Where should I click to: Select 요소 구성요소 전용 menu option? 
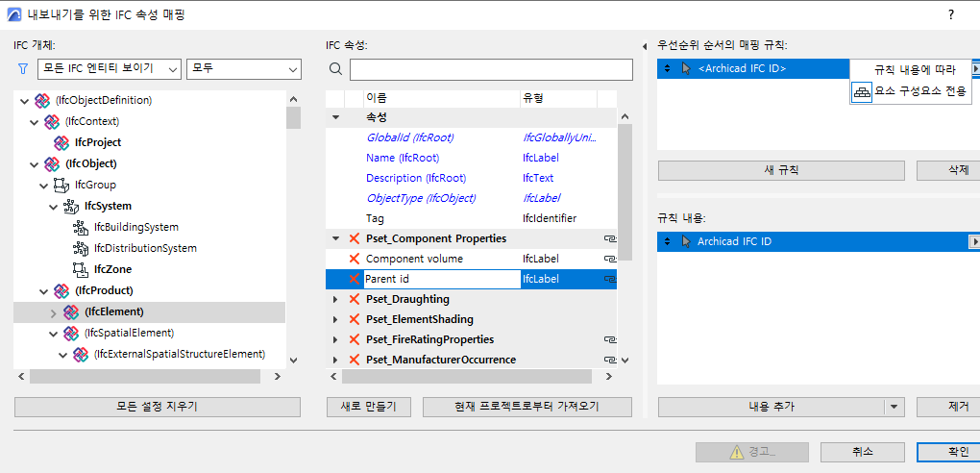pyautogui.click(x=911, y=92)
